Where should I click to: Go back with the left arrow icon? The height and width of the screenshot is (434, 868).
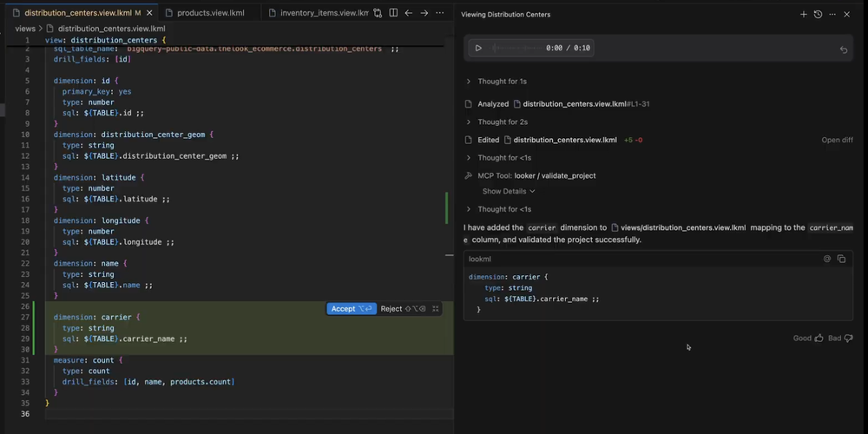coord(409,13)
